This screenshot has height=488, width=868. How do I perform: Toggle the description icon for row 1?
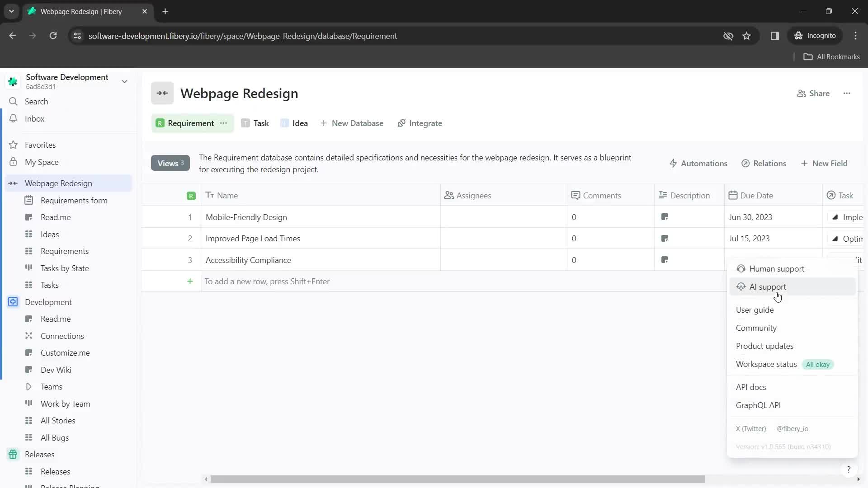coord(666,217)
